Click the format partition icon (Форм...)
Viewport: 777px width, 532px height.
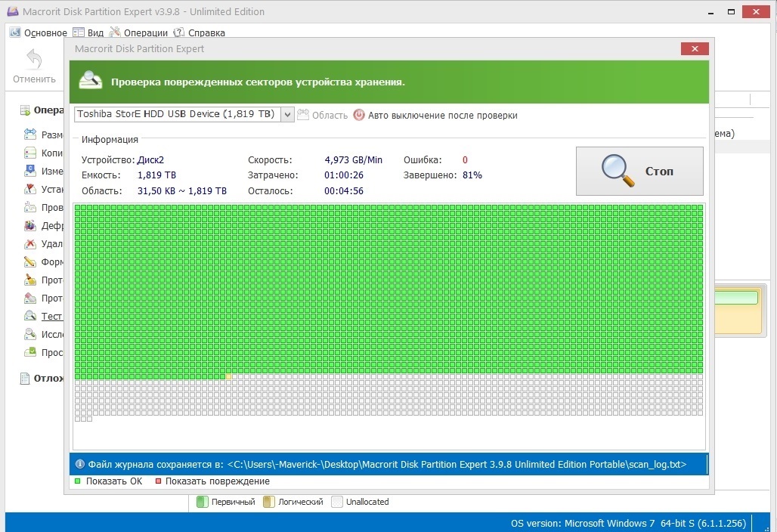pyautogui.click(x=30, y=261)
